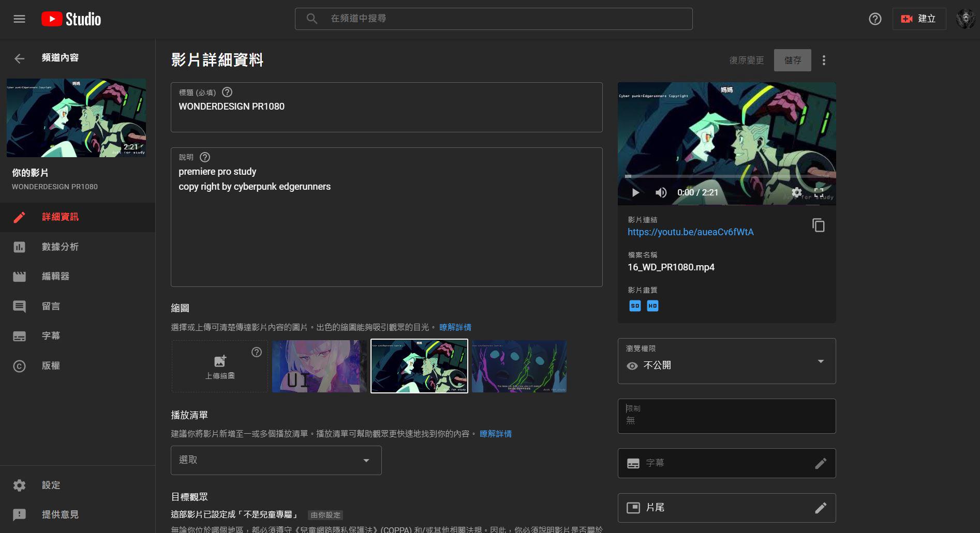Image resolution: width=980 pixels, height=533 pixels.
Task: Play the video preview
Action: point(635,193)
